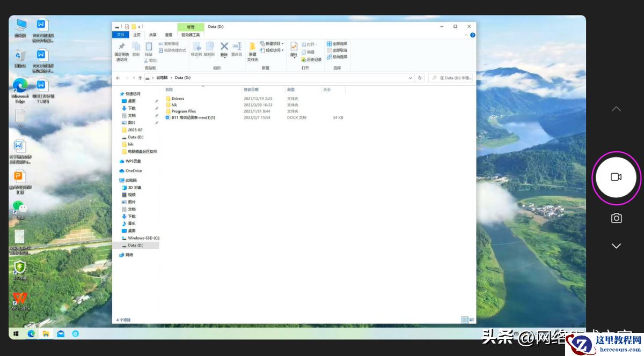Click 此电脑 in the address bar breadcrumb
Screen dimensions: 644x356
tap(162, 78)
